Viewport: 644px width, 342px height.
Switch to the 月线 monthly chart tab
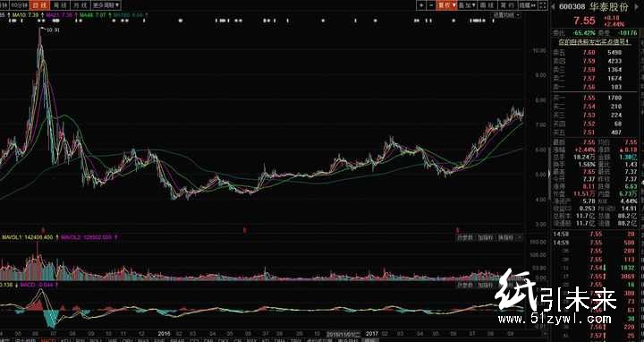click(80, 5)
